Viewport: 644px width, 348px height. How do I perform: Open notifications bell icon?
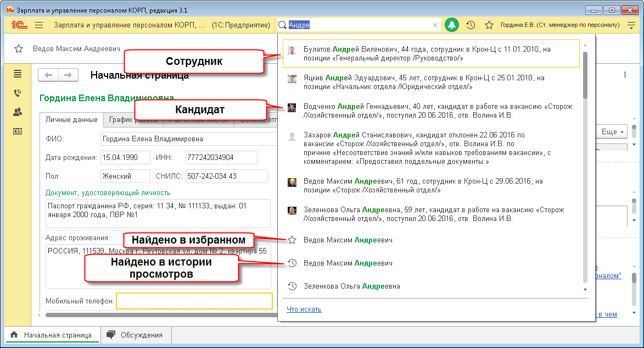point(452,25)
